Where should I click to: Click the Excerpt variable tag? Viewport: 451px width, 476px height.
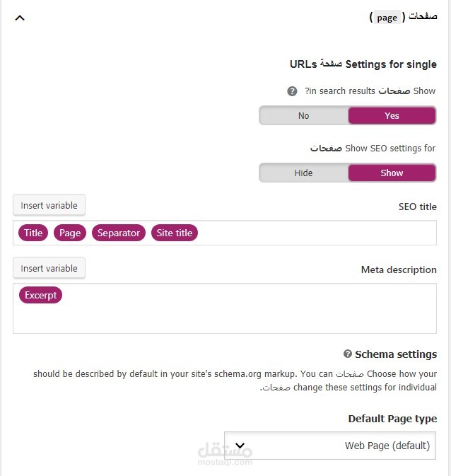click(40, 295)
